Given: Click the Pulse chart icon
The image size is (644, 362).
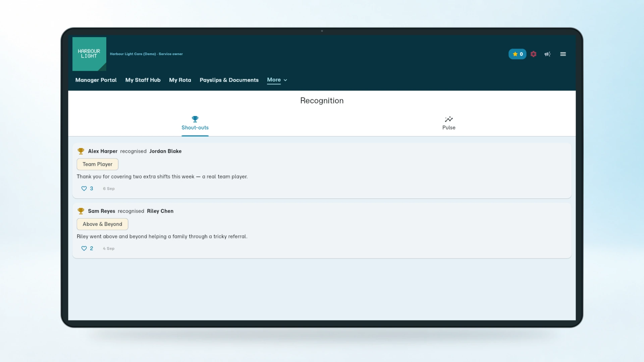Looking at the screenshot, I should (449, 119).
